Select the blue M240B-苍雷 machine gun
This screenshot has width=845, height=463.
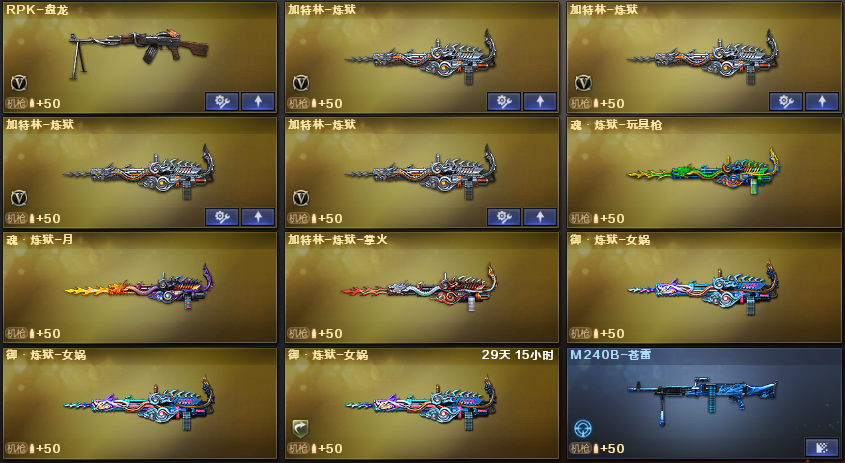pyautogui.click(x=702, y=399)
